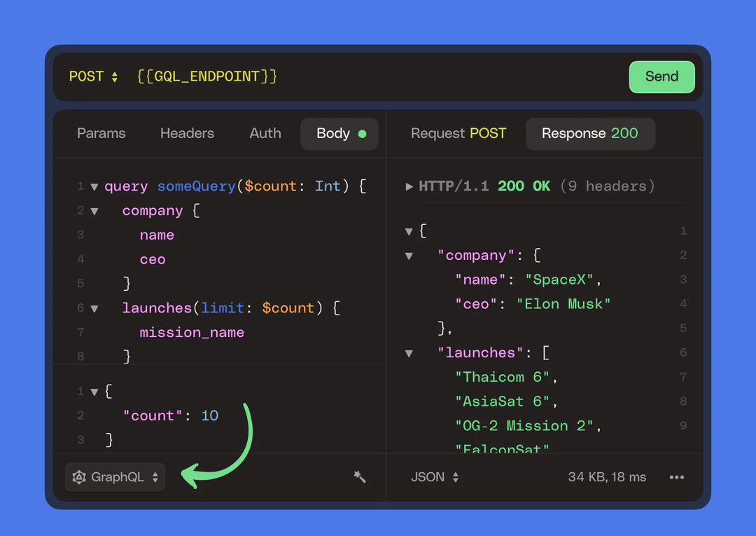Image resolution: width=756 pixels, height=536 pixels.
Task: Switch to the Request POST tab
Action: (x=458, y=133)
